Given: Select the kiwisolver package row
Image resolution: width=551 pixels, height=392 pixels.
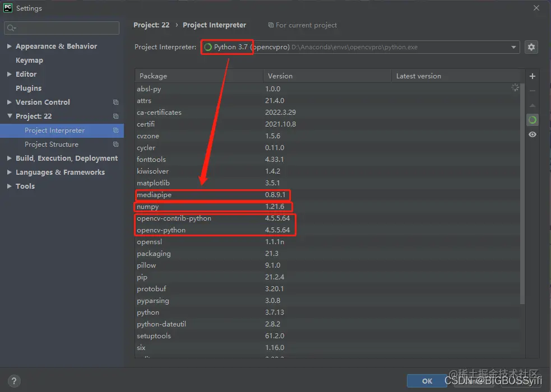Looking at the screenshot, I should (327, 171).
